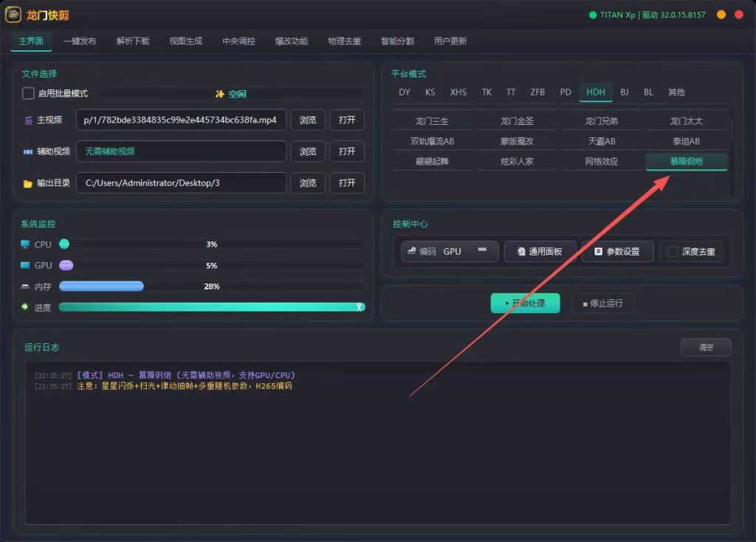Click the 停止运行 button

tap(602, 303)
